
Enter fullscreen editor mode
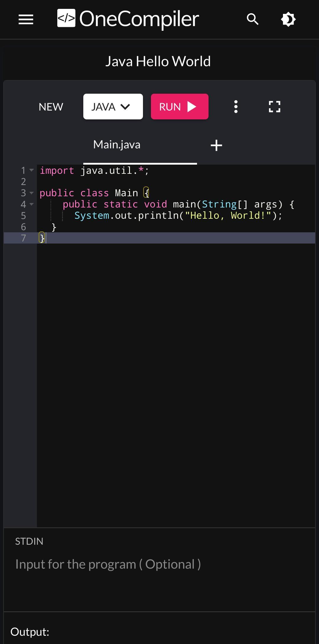click(x=274, y=107)
